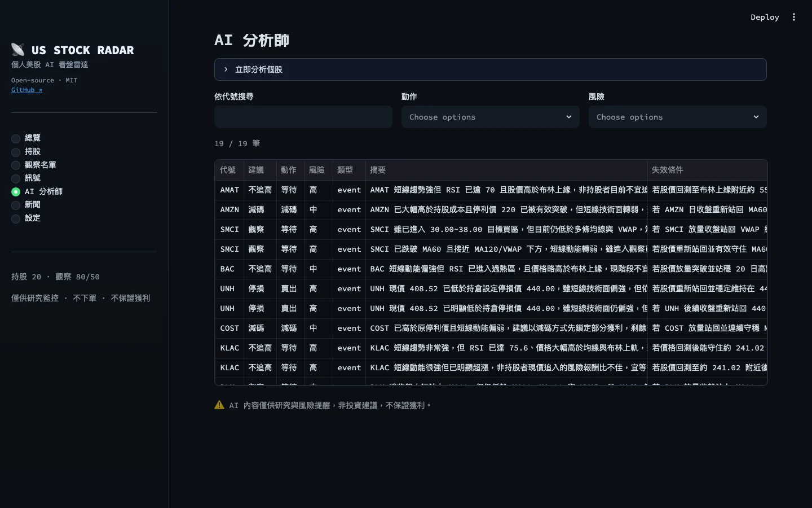The image size is (812, 508).
Task: Click the US STOCK RADAR satellite logo
Action: [x=18, y=49]
